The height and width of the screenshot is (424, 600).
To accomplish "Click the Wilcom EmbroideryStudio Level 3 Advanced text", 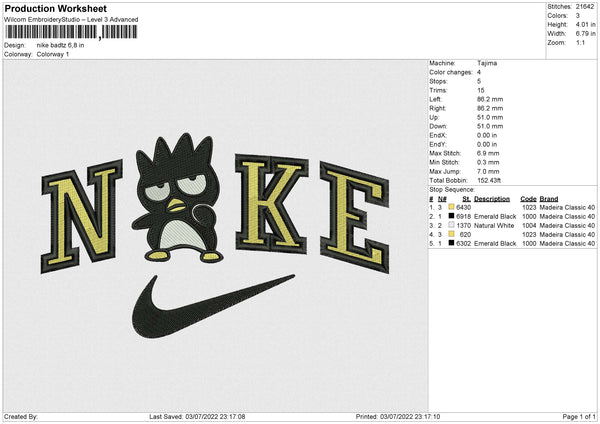I will click(71, 20).
